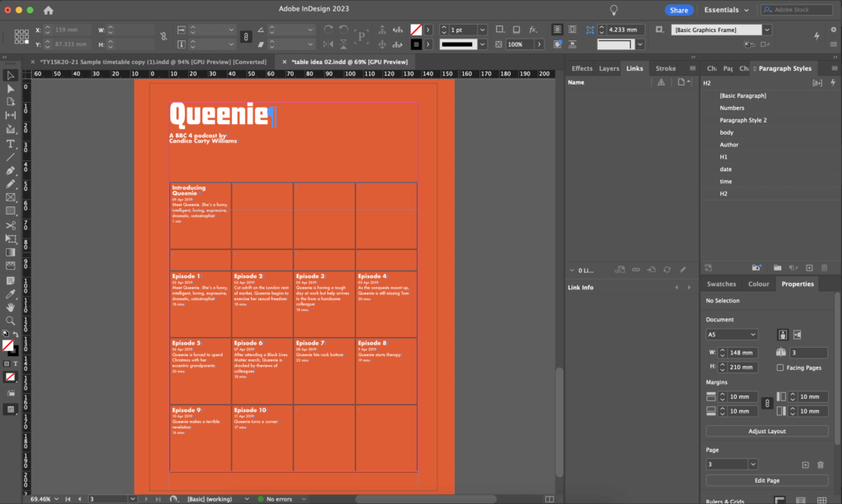
Task: Select the Selection tool arrow
Action: pos(10,75)
